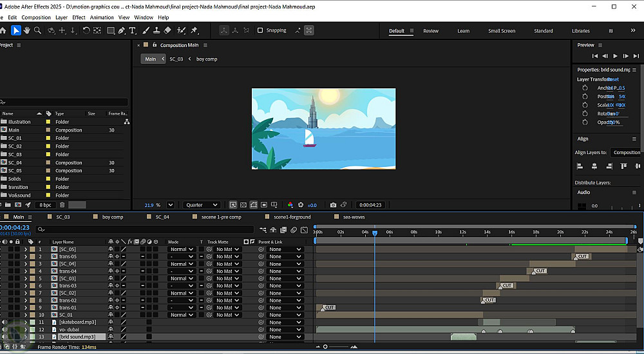Switch to the Review workspace
This screenshot has height=354, width=644.
[431, 31]
